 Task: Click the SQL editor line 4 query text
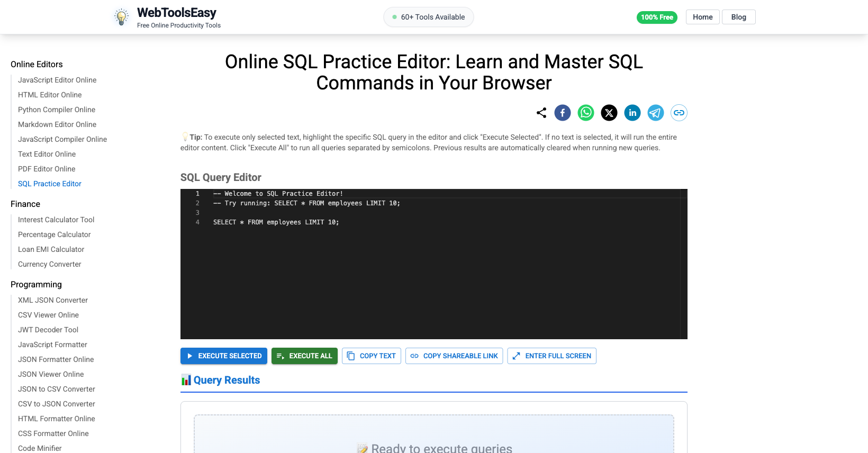click(276, 222)
